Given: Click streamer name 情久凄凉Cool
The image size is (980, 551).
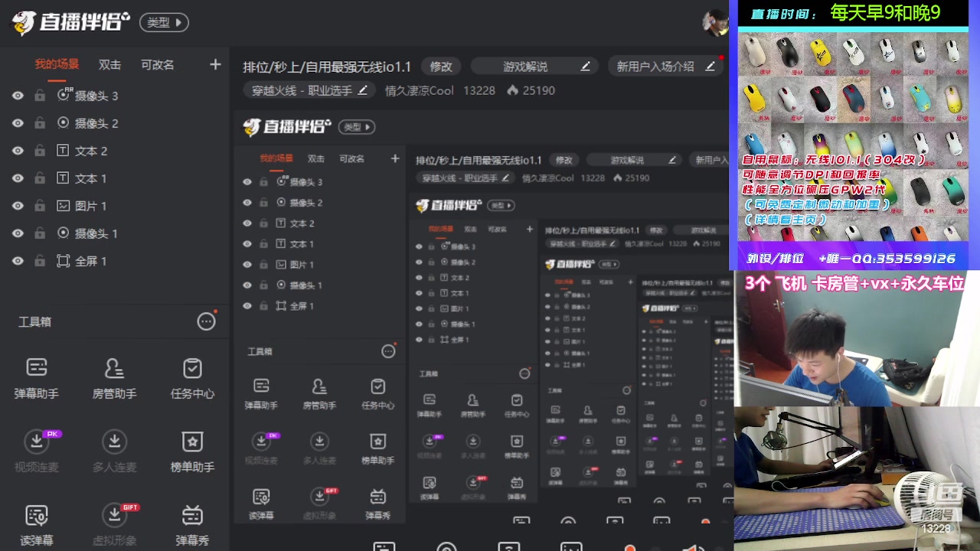Looking at the screenshot, I should pyautogui.click(x=419, y=90).
